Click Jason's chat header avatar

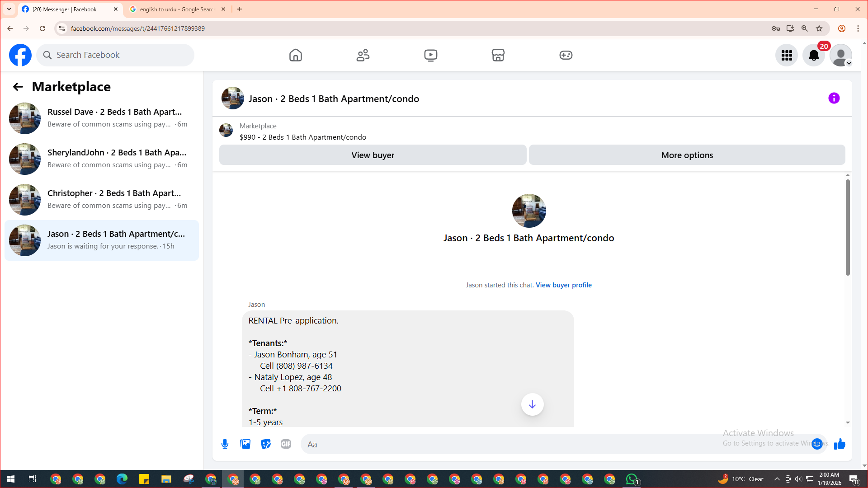pos(233,98)
